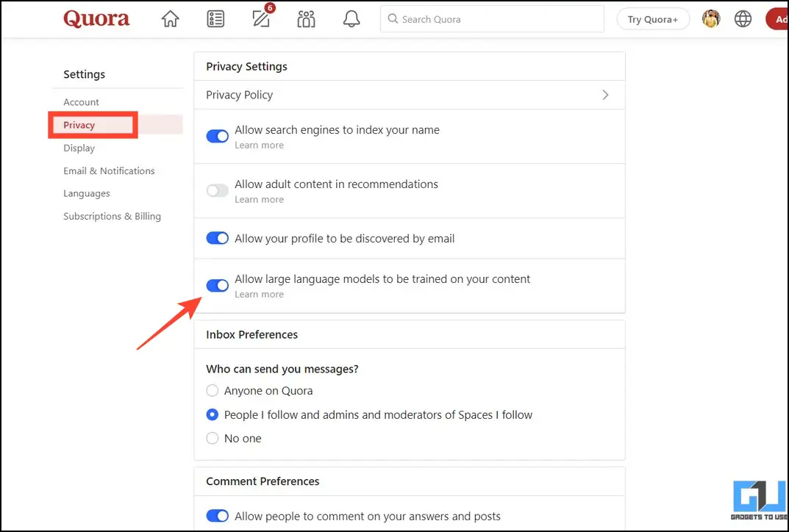Click Learn more under large language models
Screen dimensions: 789x532
click(259, 295)
